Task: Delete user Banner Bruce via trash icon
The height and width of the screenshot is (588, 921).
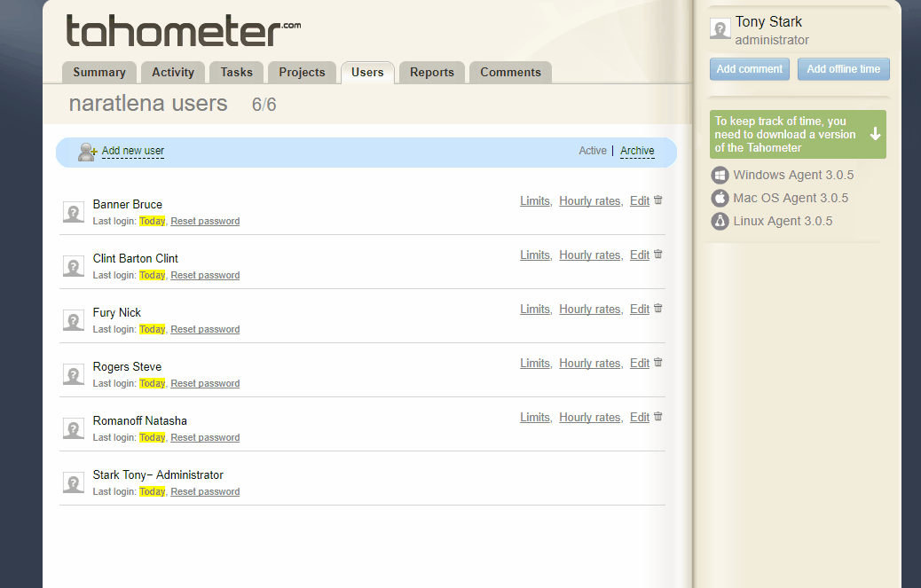Action: 657,200
